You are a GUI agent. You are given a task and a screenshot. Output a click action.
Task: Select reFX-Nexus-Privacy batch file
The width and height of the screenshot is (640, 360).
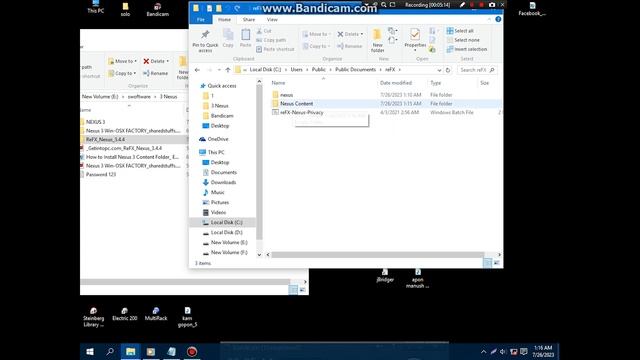click(x=302, y=112)
